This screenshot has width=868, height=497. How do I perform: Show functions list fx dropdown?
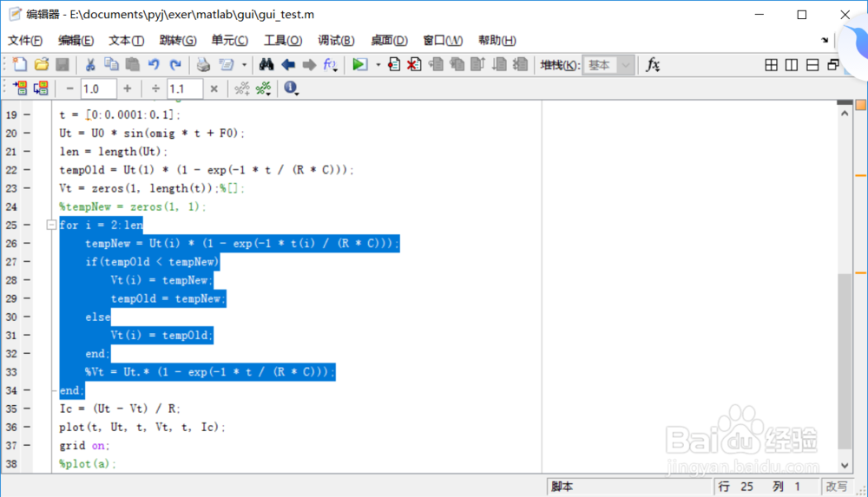[330, 65]
